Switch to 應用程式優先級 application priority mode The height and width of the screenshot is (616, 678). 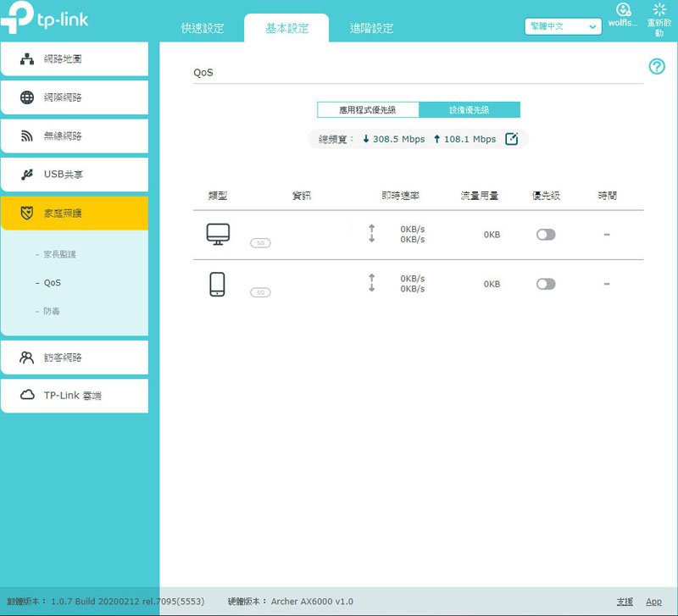click(x=368, y=110)
